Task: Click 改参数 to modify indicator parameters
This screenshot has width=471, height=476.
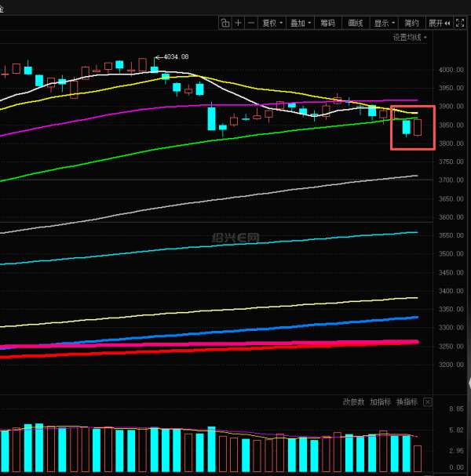Action: tap(354, 402)
